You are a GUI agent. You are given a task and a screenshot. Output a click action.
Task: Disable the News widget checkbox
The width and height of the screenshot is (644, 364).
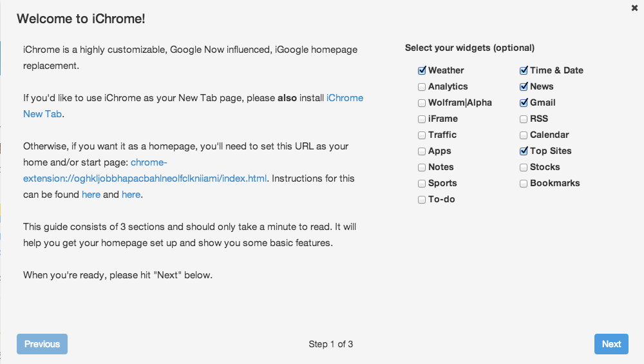(x=524, y=86)
